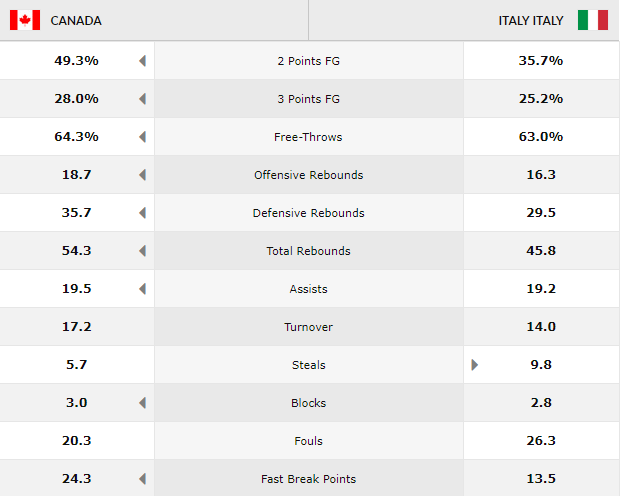Click the arrow beside Canada's Fast Break Points
This screenshot has width=622, height=496.
[x=143, y=479]
